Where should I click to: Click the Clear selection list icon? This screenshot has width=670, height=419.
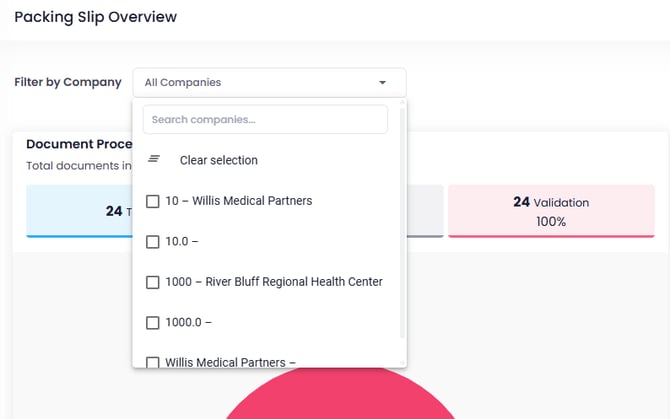coord(154,160)
